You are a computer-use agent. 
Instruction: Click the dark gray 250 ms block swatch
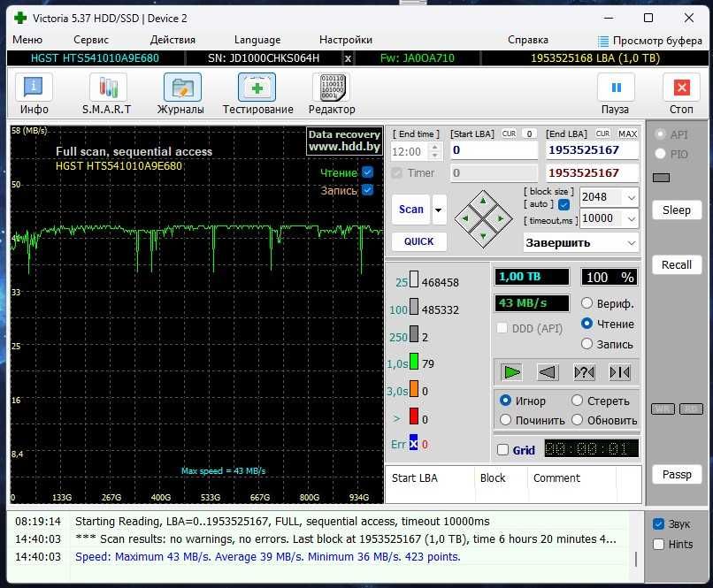(414, 334)
